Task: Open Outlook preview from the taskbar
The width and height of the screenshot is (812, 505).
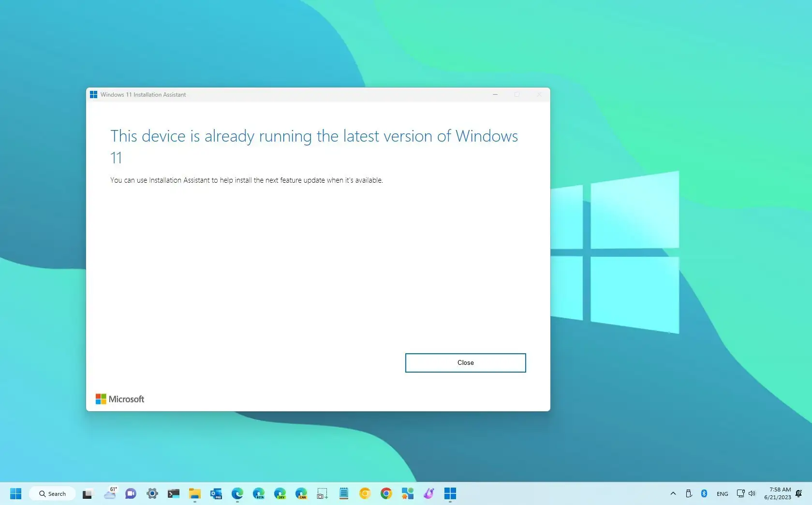Action: pyautogui.click(x=216, y=493)
